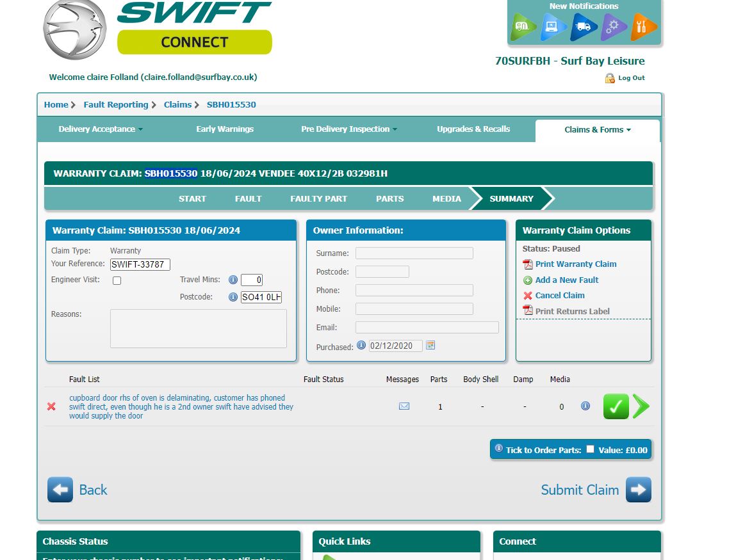Expand the Claims & Forms dropdown tab

pos(598,130)
